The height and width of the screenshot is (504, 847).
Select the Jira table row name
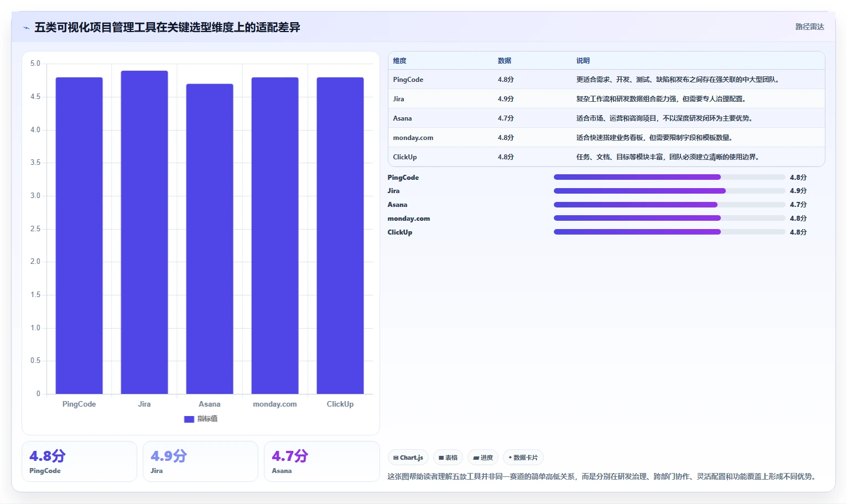(398, 99)
